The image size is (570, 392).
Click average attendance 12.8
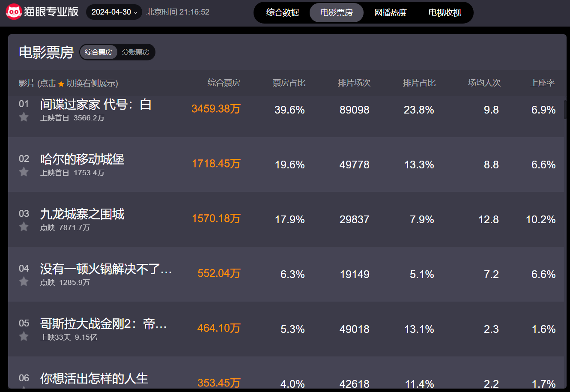tap(489, 220)
